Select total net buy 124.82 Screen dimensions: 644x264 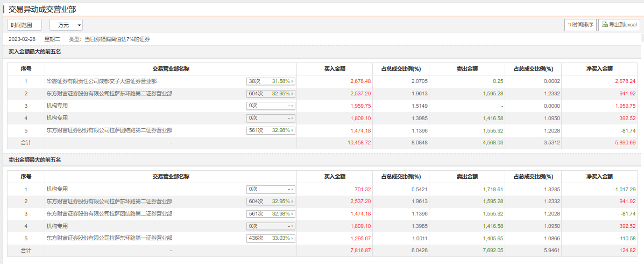627,250
